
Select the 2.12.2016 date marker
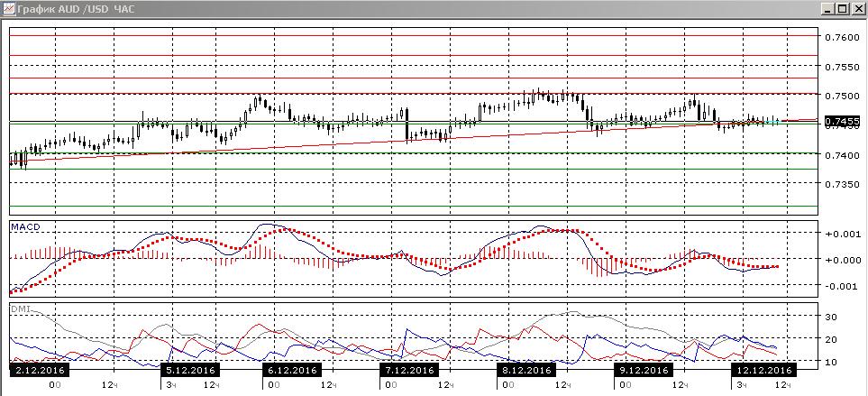[38, 370]
